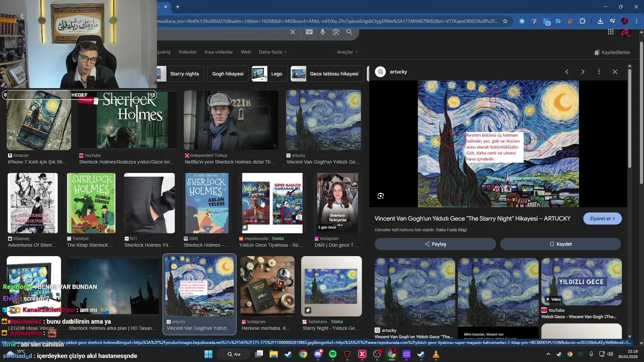644x362 pixels.
Task: Open iPhone 7 Kılıfı Amazon thumbnail
Action: coord(39,121)
